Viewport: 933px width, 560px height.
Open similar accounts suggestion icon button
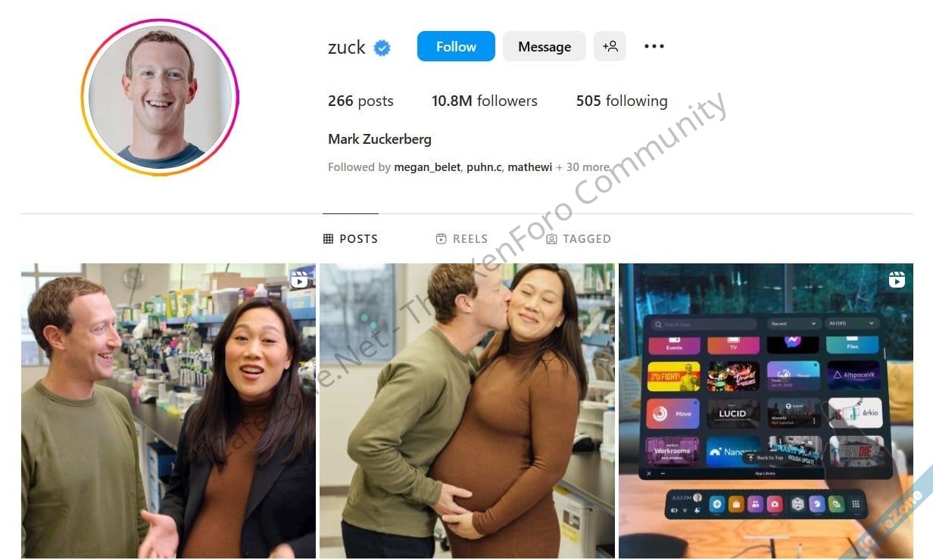[x=610, y=46]
